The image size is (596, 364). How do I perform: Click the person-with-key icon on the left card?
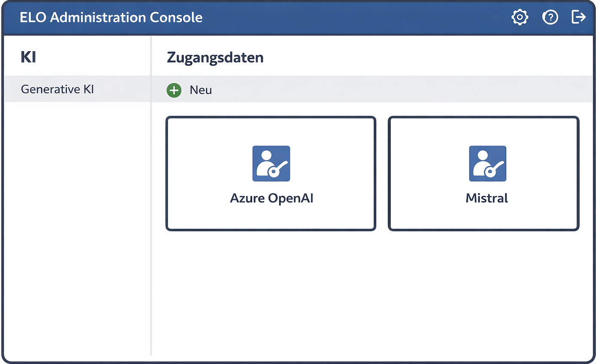click(271, 163)
